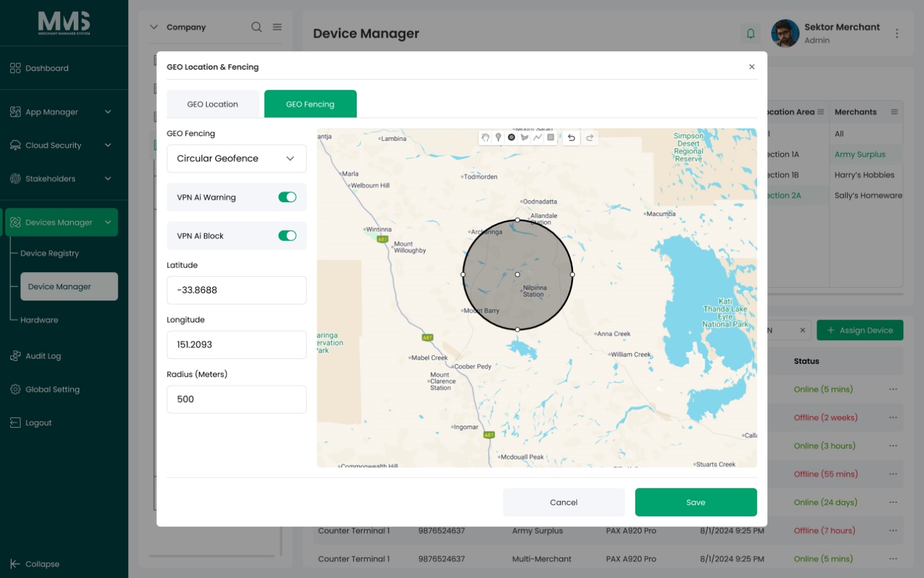Expand the App Manager menu

pyautogui.click(x=108, y=112)
